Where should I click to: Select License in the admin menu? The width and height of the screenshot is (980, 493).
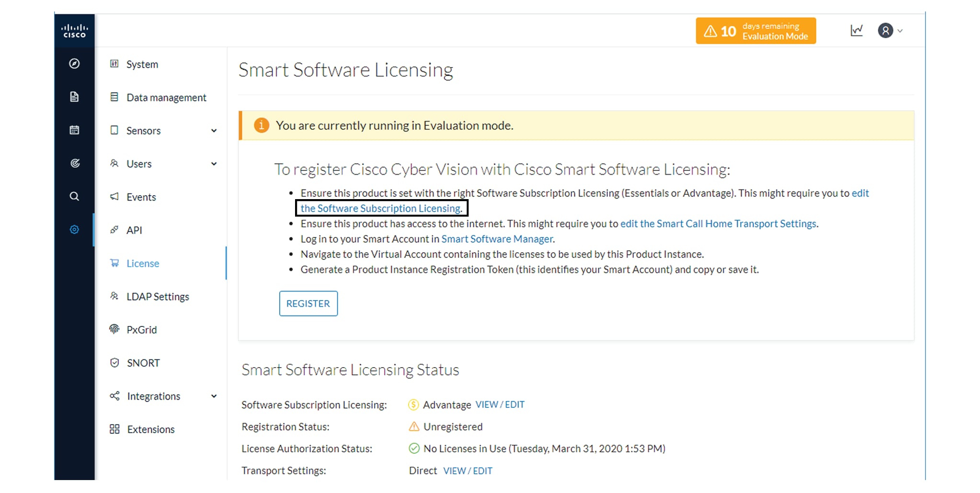click(143, 263)
